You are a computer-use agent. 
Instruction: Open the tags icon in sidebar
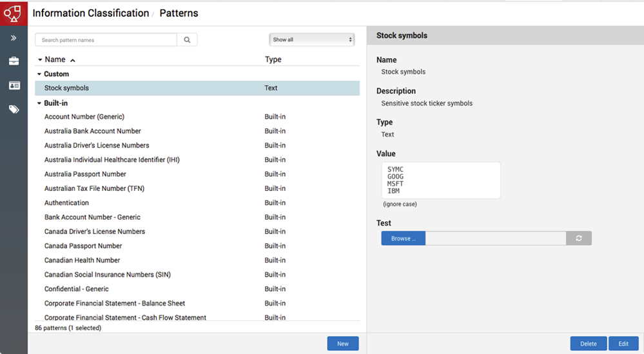pyautogui.click(x=14, y=110)
